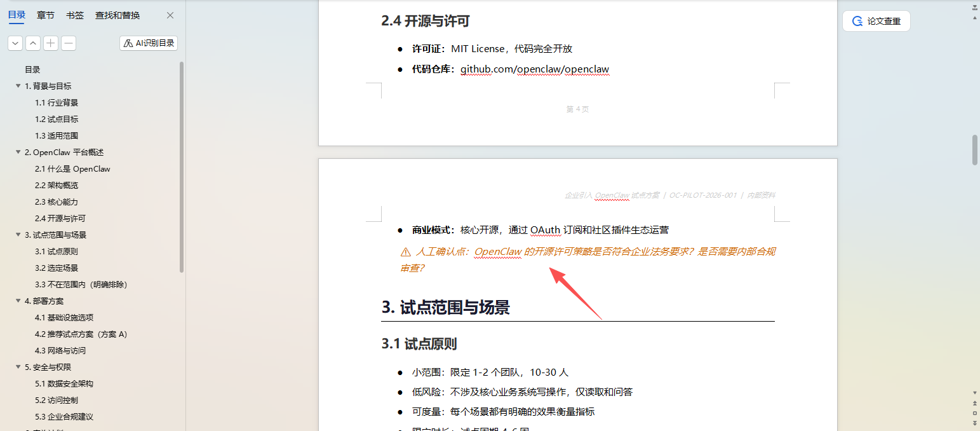The width and height of the screenshot is (980, 431).
Task: Click the plus promote-level button
Action: (51, 43)
